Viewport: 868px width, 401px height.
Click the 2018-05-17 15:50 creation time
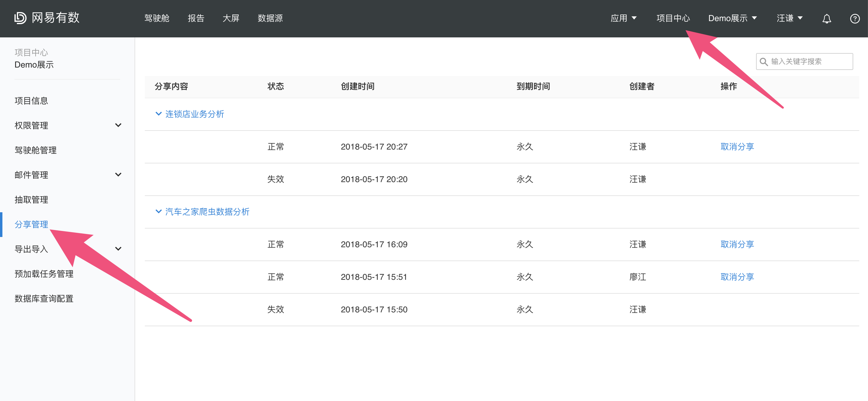click(x=374, y=310)
